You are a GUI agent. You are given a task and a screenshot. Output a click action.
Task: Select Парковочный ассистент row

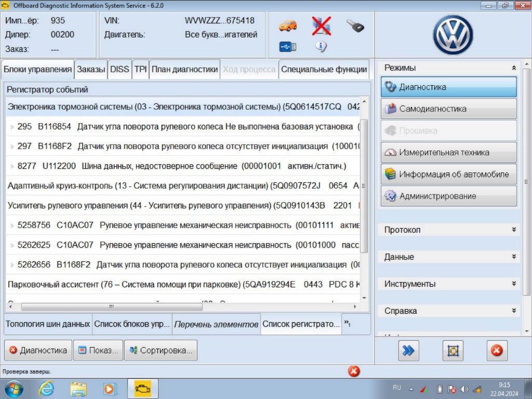tap(183, 284)
